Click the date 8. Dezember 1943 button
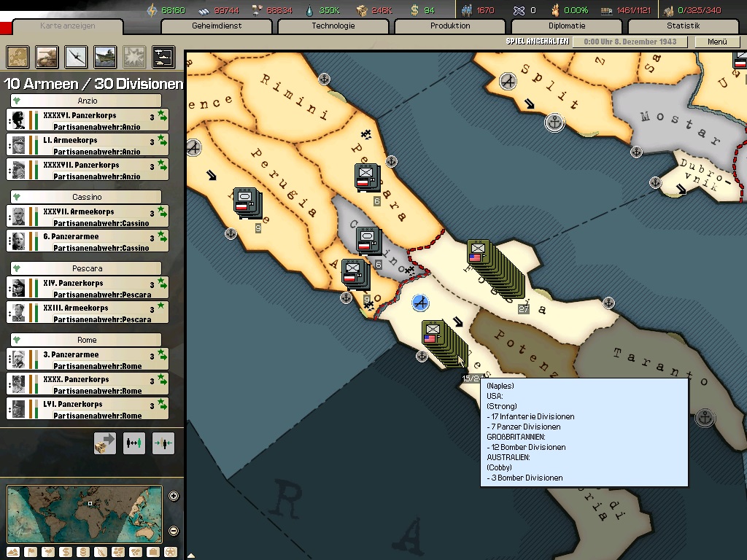Image resolution: width=747 pixels, height=560 pixels. click(630, 42)
